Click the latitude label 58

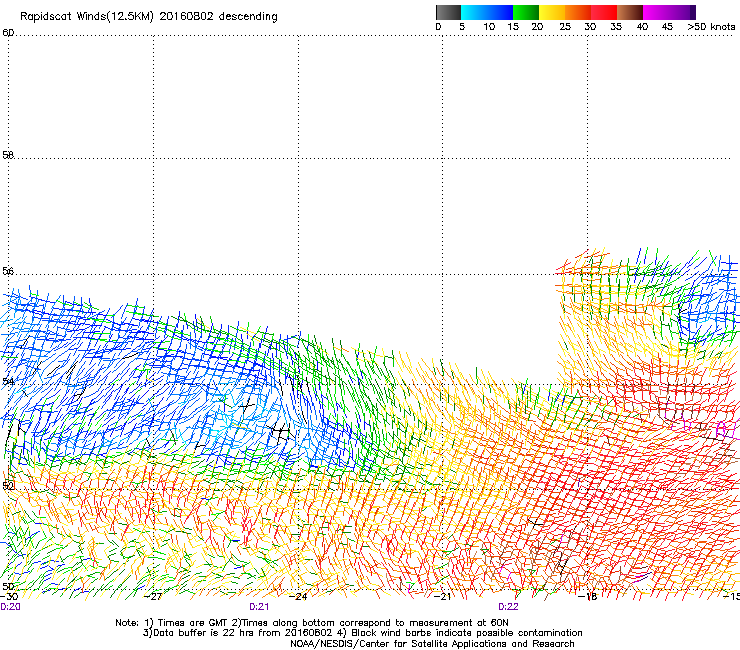pos(8,155)
